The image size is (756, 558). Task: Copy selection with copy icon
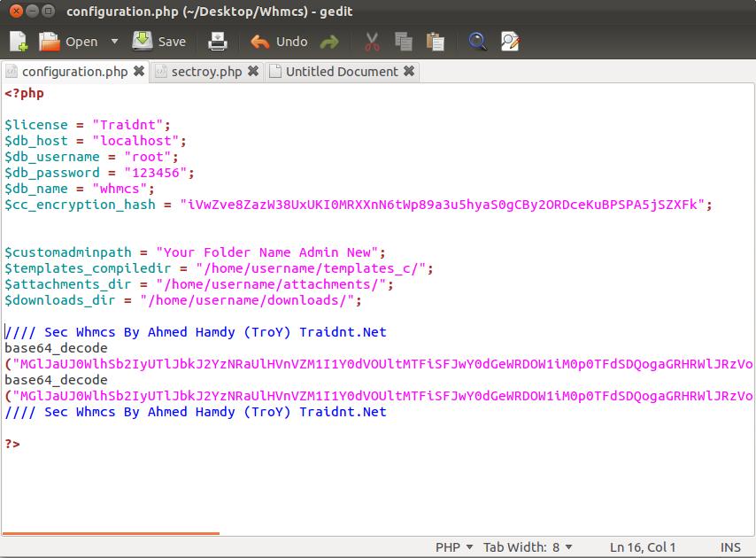(404, 42)
